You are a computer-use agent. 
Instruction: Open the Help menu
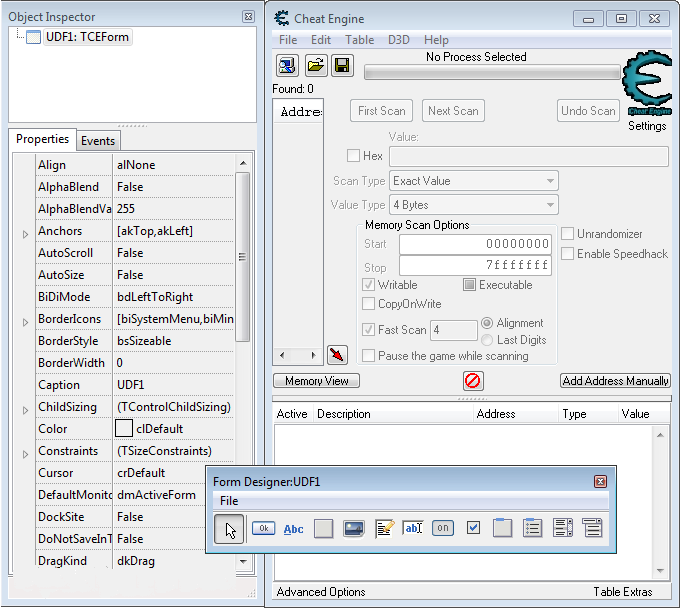point(436,40)
